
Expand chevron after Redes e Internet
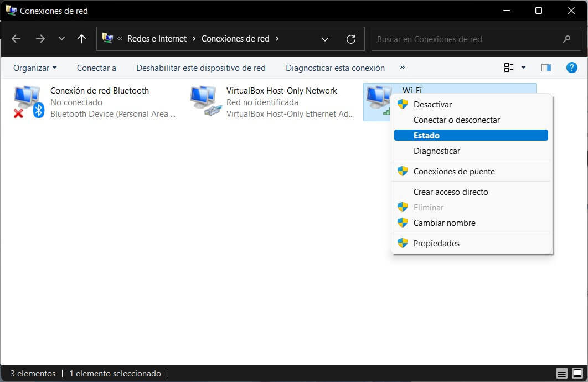pos(194,39)
